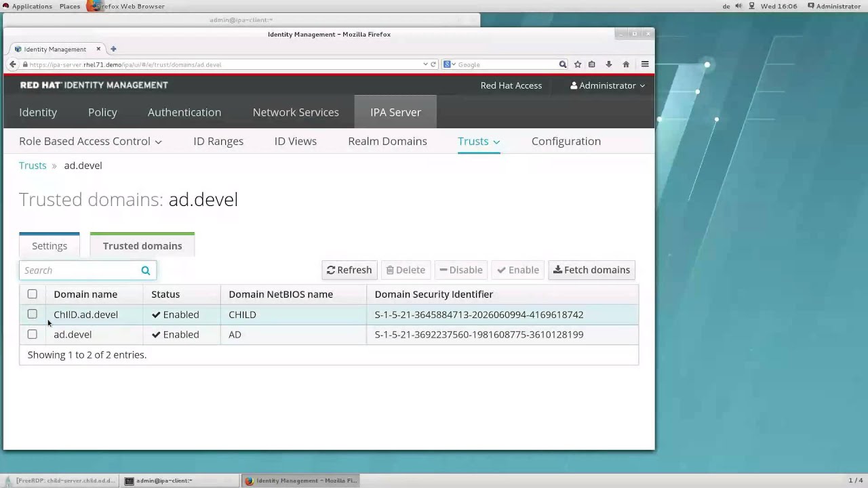Click the Refresh button

coord(349,270)
